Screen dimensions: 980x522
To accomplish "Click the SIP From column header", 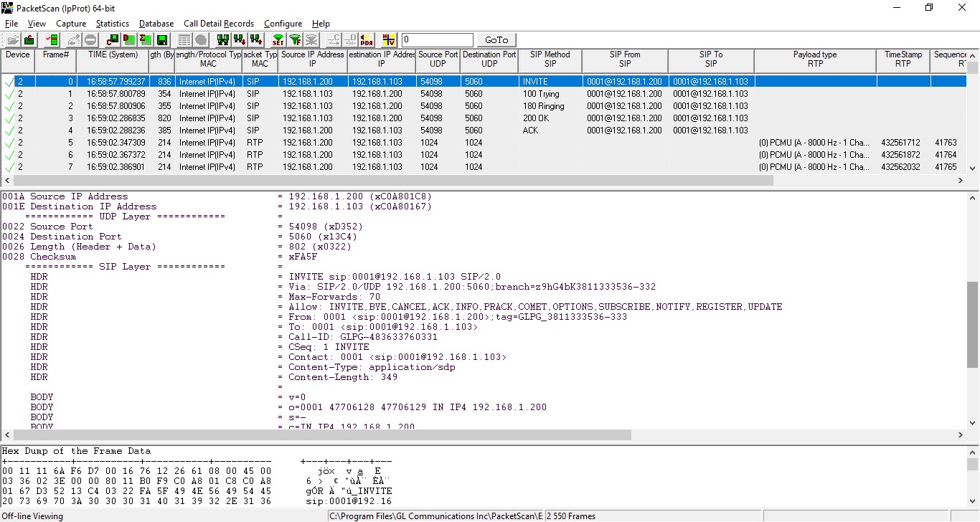I will pyautogui.click(x=625, y=60).
